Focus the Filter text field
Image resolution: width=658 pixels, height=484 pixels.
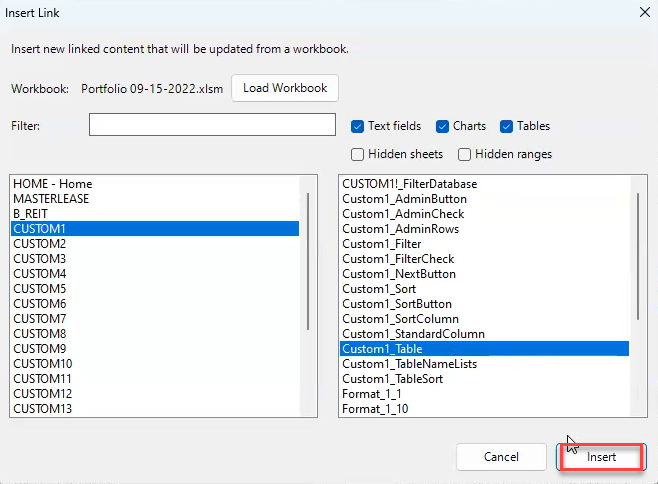point(212,125)
